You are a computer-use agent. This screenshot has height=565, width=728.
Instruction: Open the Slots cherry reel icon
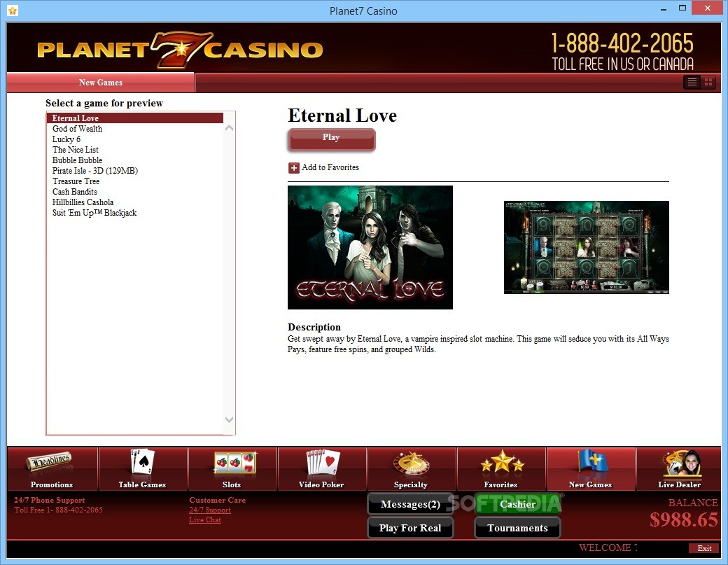click(235, 462)
